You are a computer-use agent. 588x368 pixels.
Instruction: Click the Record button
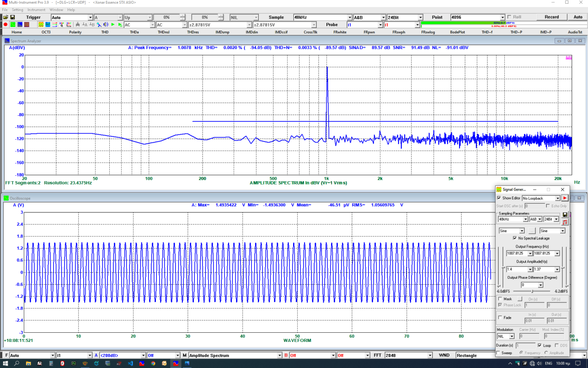coord(551,17)
